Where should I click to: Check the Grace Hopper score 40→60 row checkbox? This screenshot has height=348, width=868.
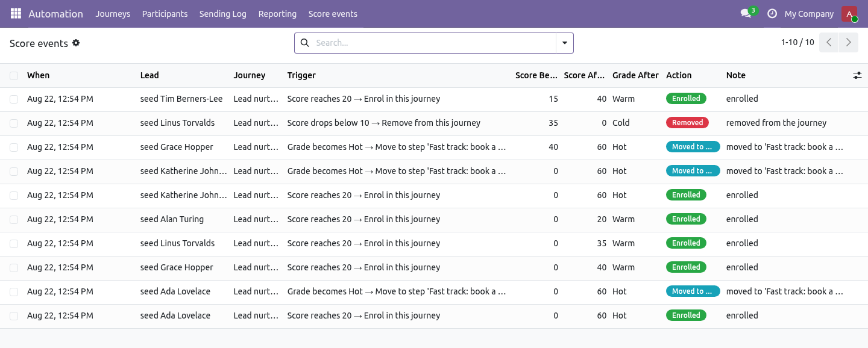tap(14, 147)
